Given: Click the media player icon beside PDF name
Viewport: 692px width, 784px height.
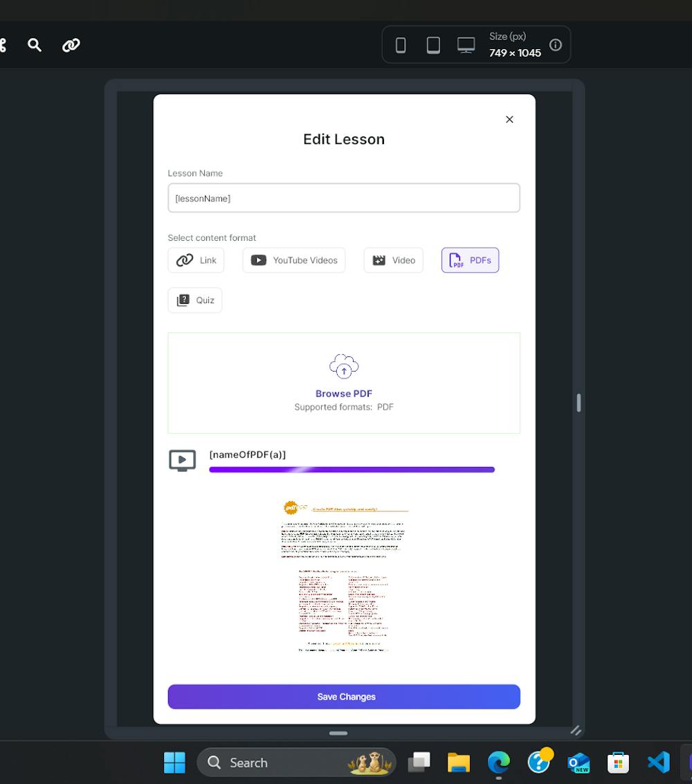Looking at the screenshot, I should (x=183, y=460).
